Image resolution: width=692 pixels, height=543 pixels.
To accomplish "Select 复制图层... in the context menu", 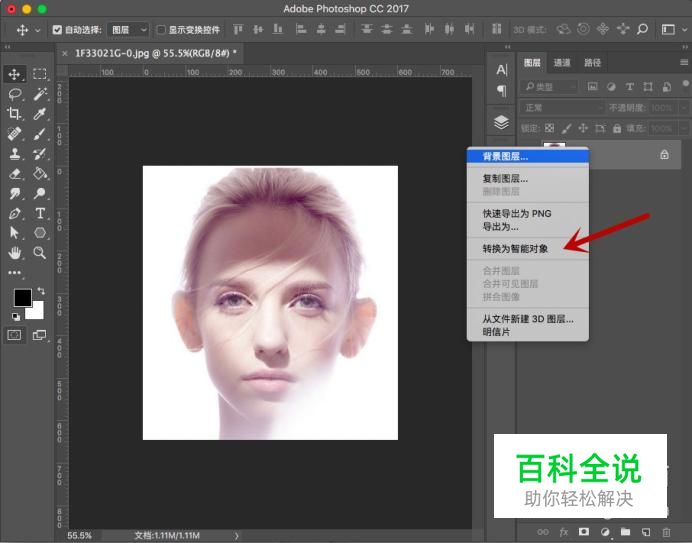I will [x=505, y=178].
